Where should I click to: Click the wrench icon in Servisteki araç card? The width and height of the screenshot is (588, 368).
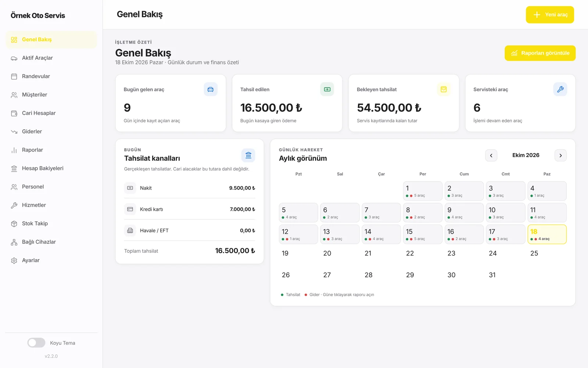[560, 89]
